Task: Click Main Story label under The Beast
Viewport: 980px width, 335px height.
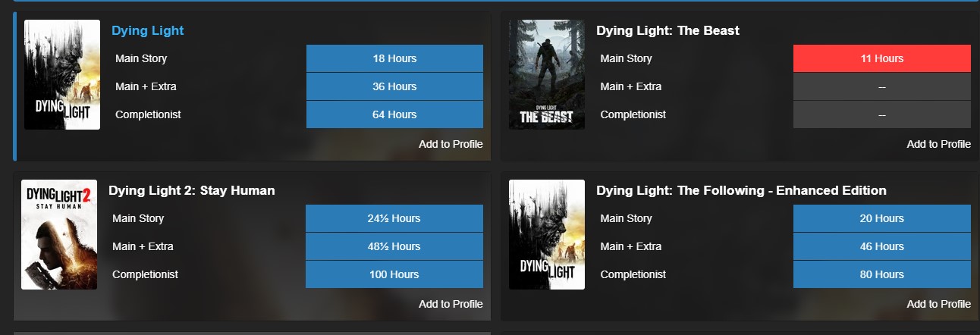Action: pos(626,58)
